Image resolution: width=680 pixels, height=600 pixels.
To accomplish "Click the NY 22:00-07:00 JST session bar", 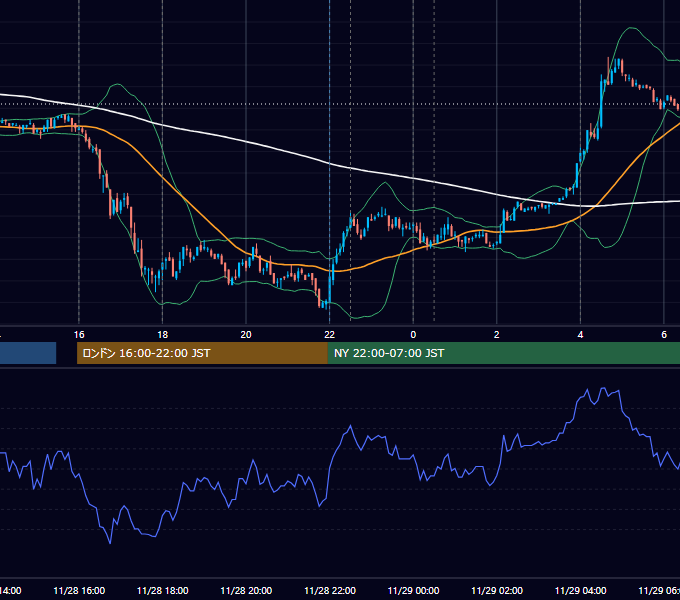I will click(503, 353).
